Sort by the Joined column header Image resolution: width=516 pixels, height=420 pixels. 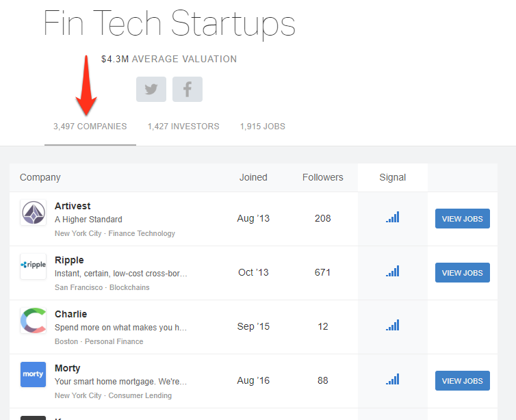click(253, 177)
